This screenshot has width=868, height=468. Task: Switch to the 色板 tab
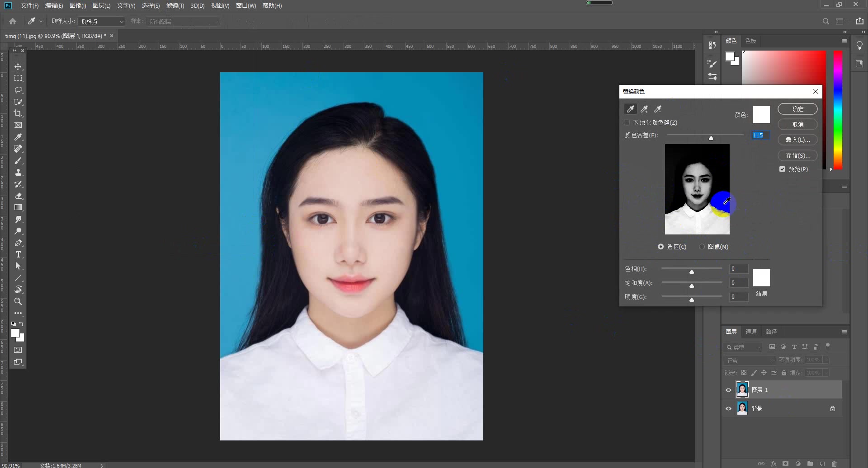[x=750, y=41]
